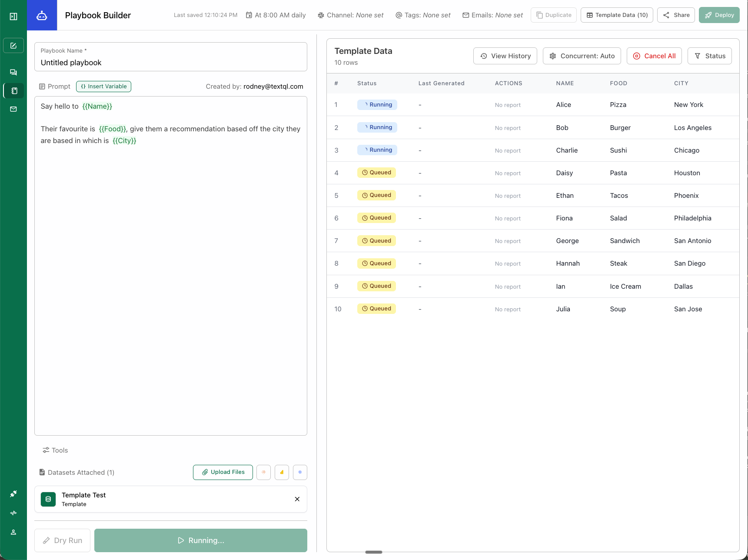Click the Cancel All button

point(654,56)
